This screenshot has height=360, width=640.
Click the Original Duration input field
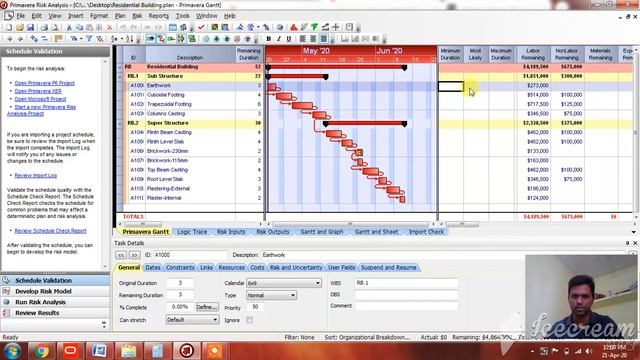(180, 283)
